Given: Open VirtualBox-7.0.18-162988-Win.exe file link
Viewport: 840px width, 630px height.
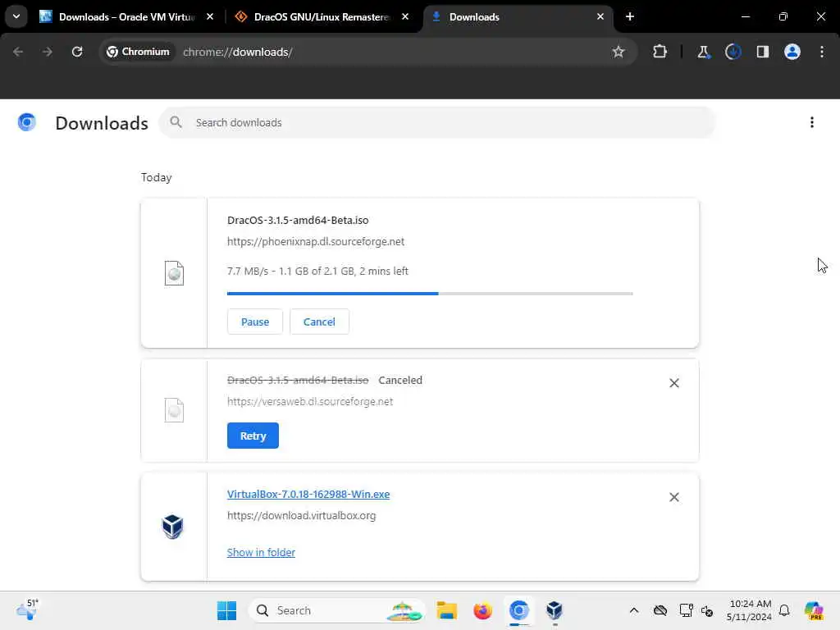Looking at the screenshot, I should pos(308,494).
